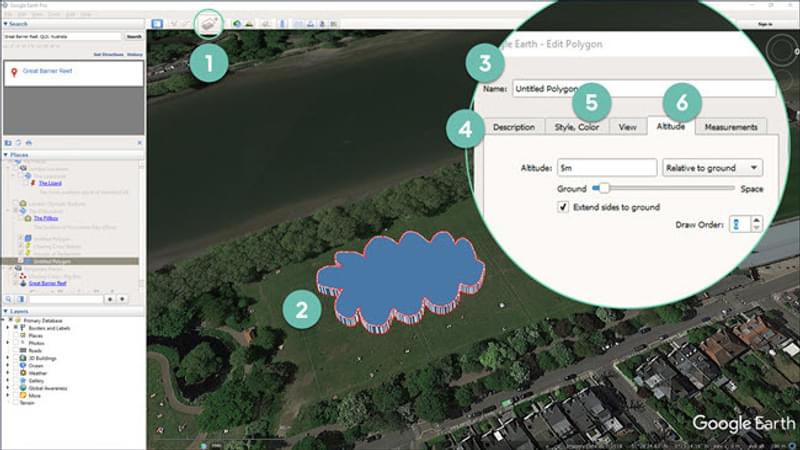Toggle the sidebar visibility toolbar button

[x=157, y=22]
